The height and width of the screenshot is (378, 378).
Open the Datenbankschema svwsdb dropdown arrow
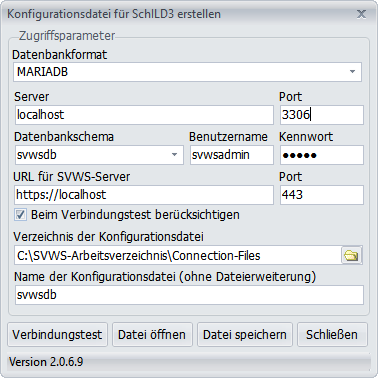[x=174, y=155]
